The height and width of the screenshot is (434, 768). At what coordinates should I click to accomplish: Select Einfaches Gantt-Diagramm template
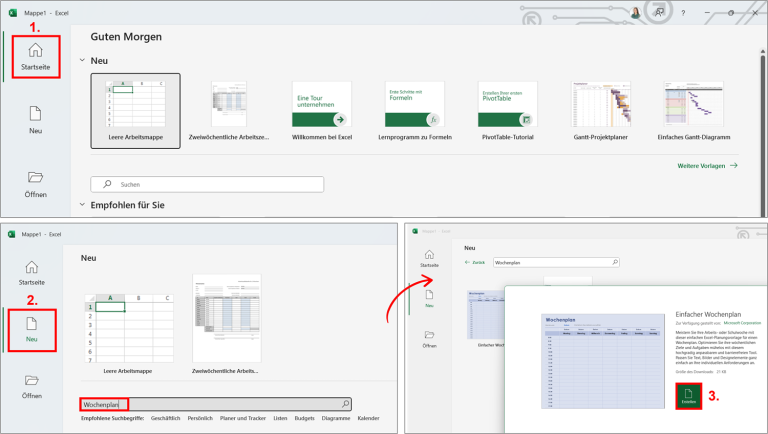694,111
